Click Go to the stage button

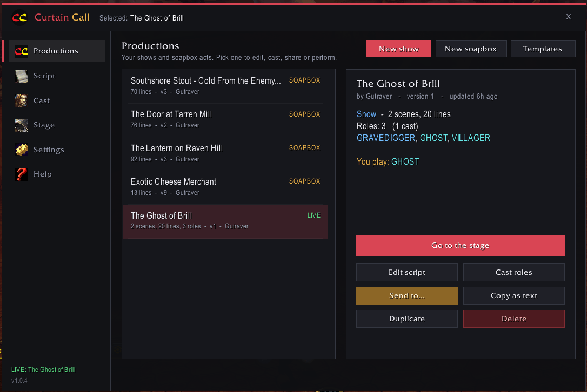(461, 246)
